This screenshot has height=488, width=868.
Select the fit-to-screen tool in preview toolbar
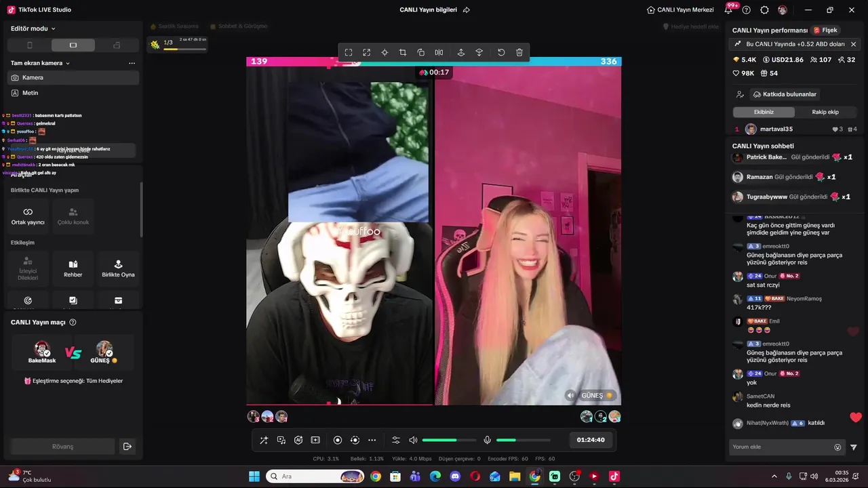pos(349,52)
